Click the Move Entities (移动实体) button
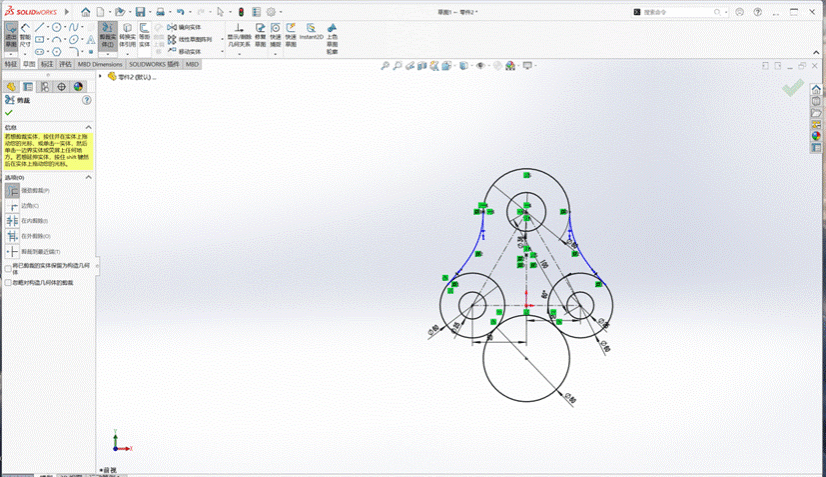The width and height of the screenshot is (826, 477). [185, 51]
